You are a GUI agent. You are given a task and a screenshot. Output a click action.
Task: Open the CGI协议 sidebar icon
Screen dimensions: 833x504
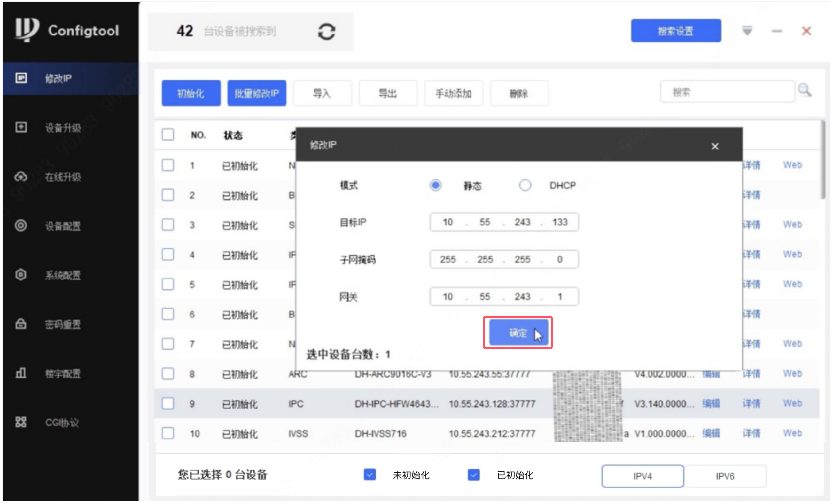click(21, 422)
